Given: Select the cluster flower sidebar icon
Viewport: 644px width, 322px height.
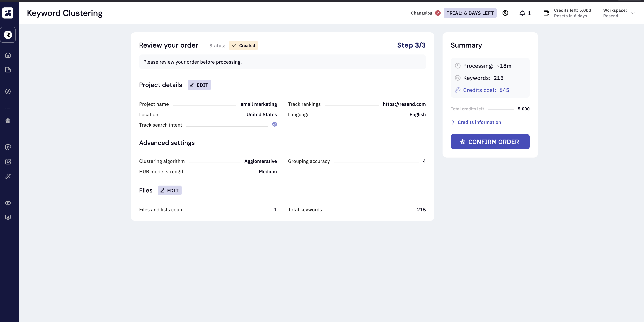Looking at the screenshot, I should (x=8, y=121).
